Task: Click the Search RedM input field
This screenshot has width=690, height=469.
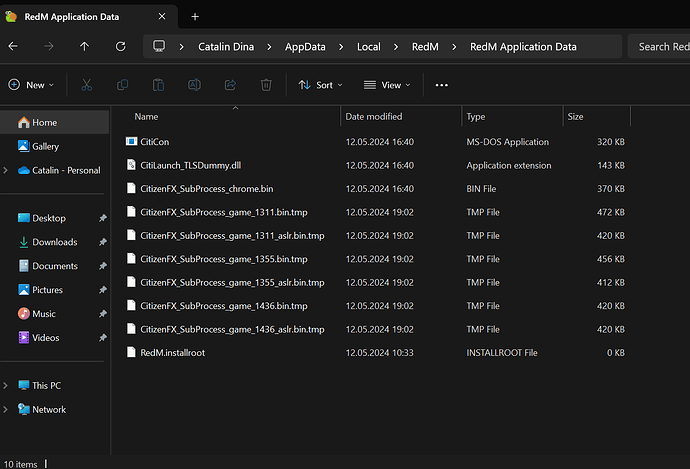Action: [x=660, y=47]
